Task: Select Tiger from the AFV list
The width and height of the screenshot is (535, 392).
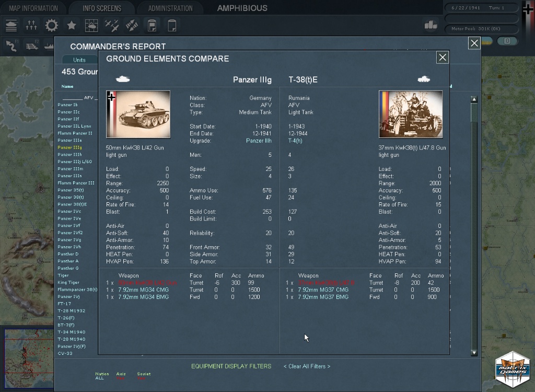Action: pos(63,275)
